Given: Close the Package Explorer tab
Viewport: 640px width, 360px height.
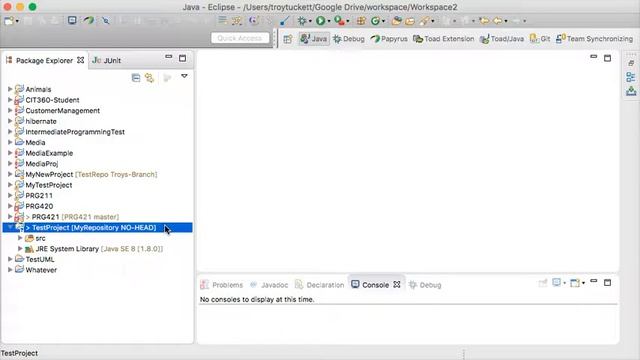Looking at the screenshot, I should click(80, 60).
